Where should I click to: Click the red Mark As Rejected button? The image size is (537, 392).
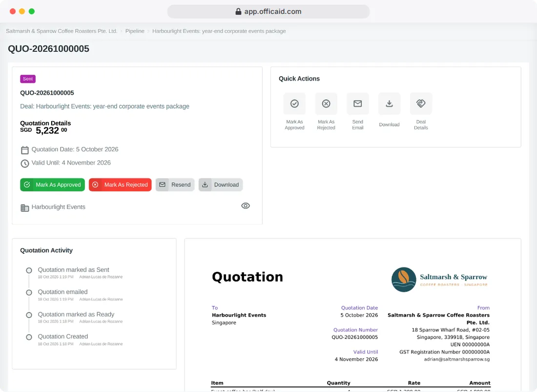point(120,185)
